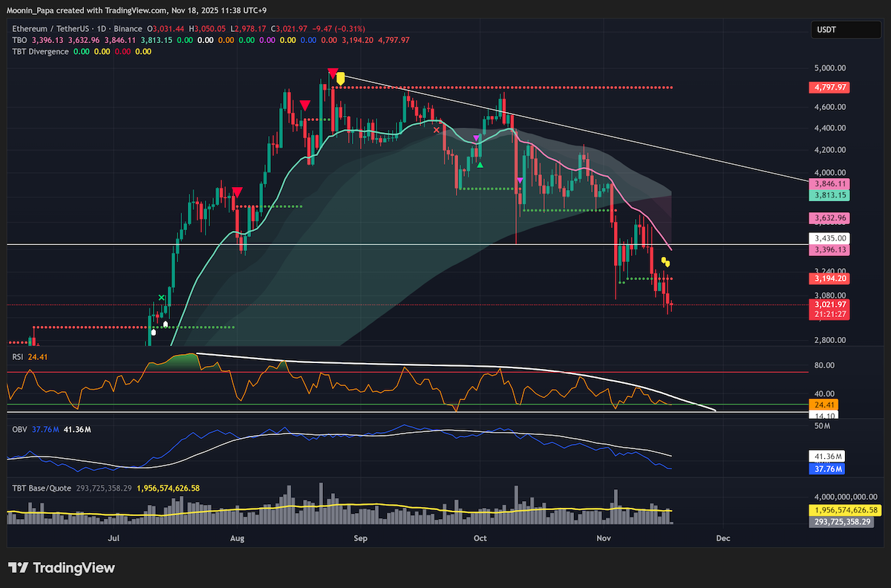Click the purple down-triangle near October 10 drop

click(520, 180)
